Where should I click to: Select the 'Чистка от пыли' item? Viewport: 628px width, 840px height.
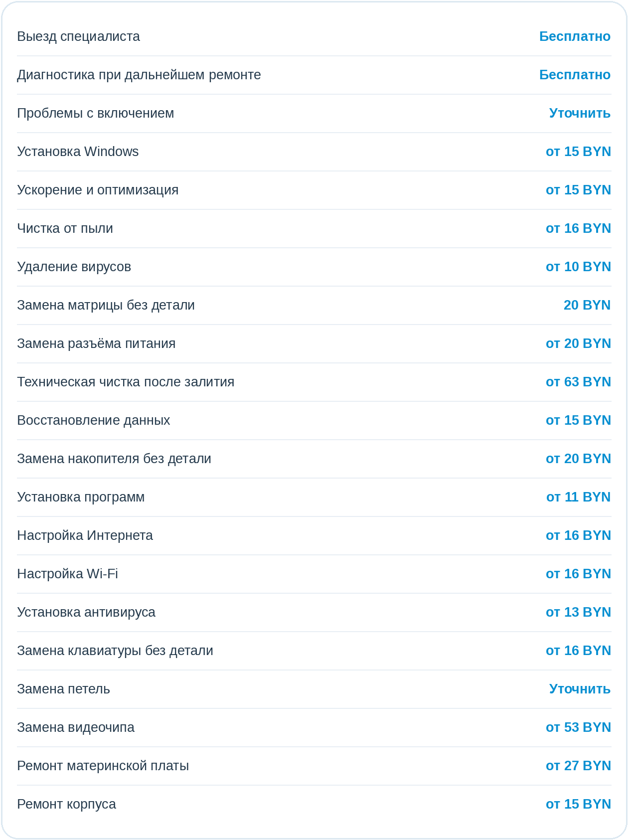pos(314,228)
